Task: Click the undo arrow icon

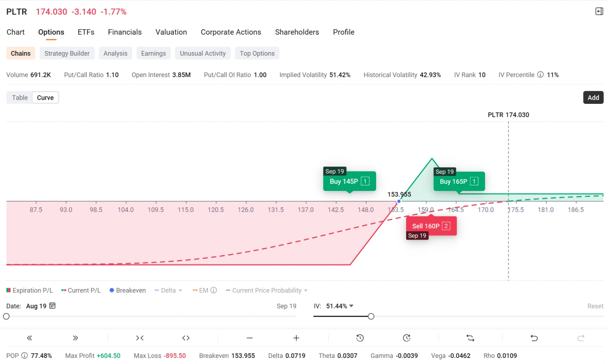Action: [x=534, y=338]
